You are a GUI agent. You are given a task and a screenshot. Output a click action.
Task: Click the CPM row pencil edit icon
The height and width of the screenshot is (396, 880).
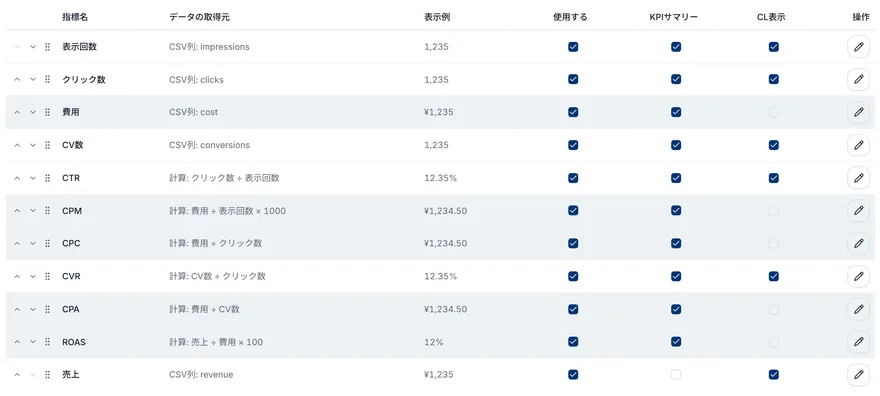tap(858, 211)
